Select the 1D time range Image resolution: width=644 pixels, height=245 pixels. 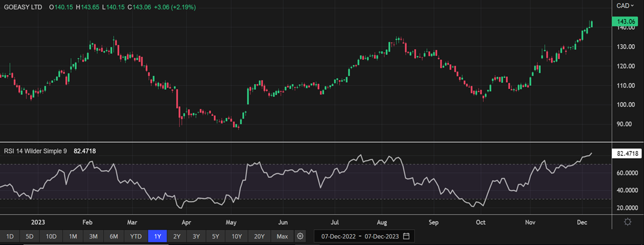(x=11, y=236)
